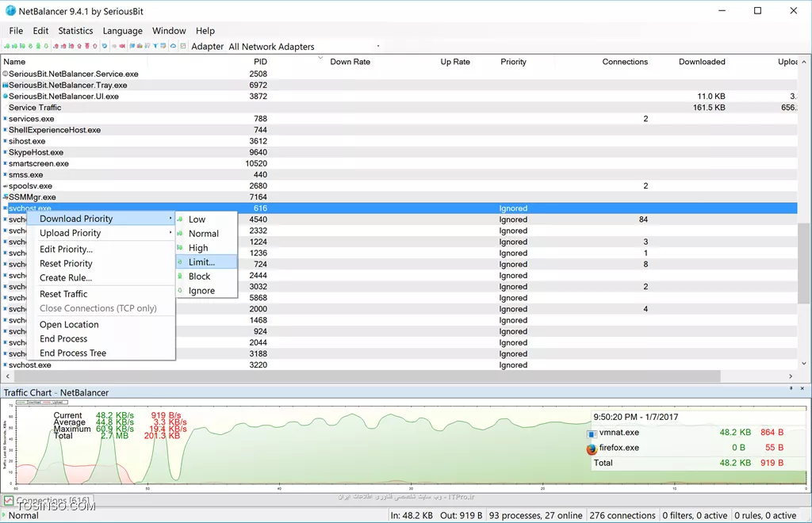
Task: Set upload priority normal via red toolbar icon
Action: pyautogui.click(x=63, y=46)
